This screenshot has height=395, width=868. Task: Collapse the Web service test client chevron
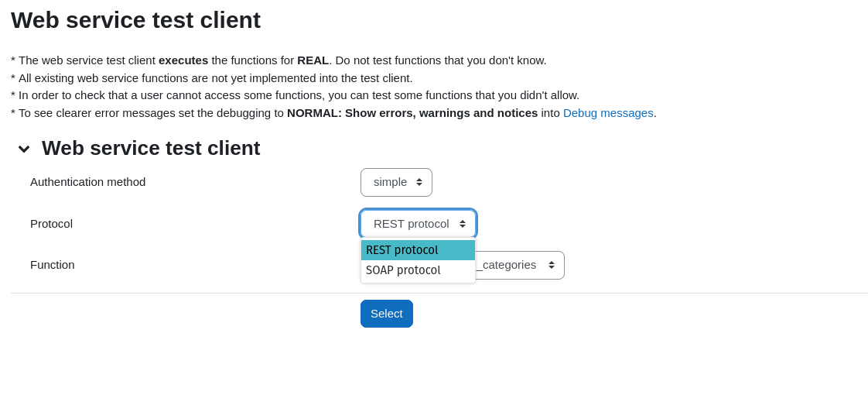[24, 149]
